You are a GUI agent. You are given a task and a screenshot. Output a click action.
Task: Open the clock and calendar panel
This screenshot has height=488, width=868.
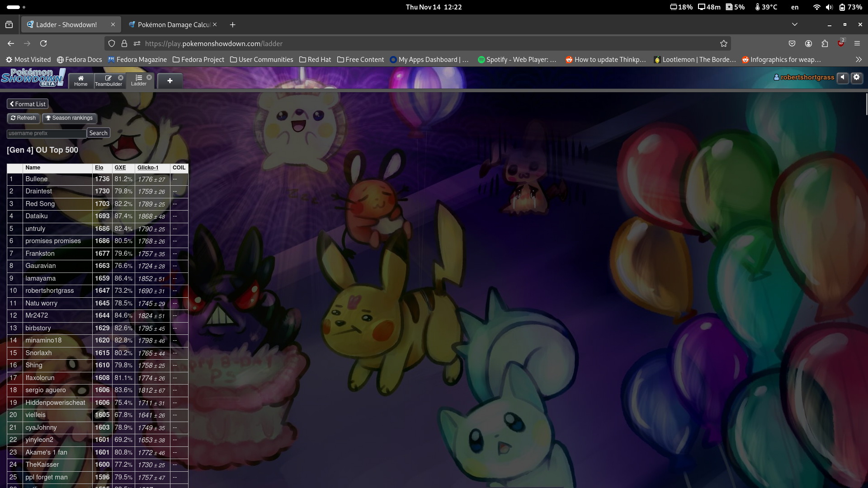pos(434,7)
